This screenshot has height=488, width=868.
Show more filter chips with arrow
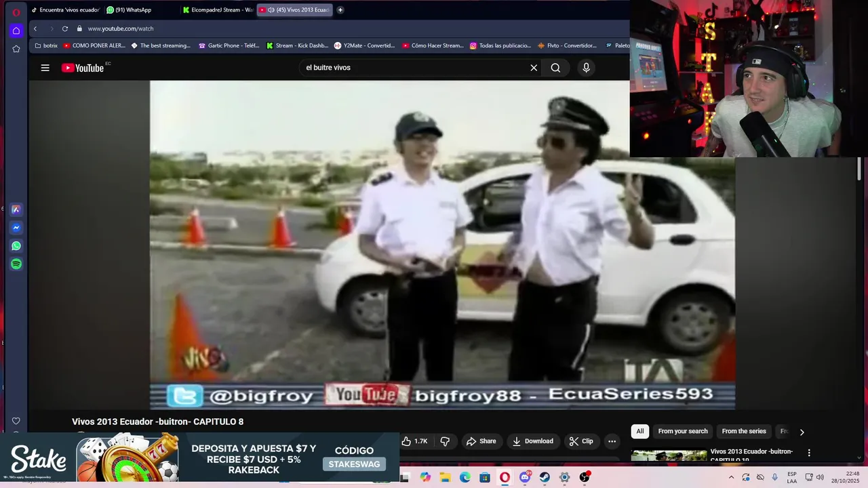802,432
